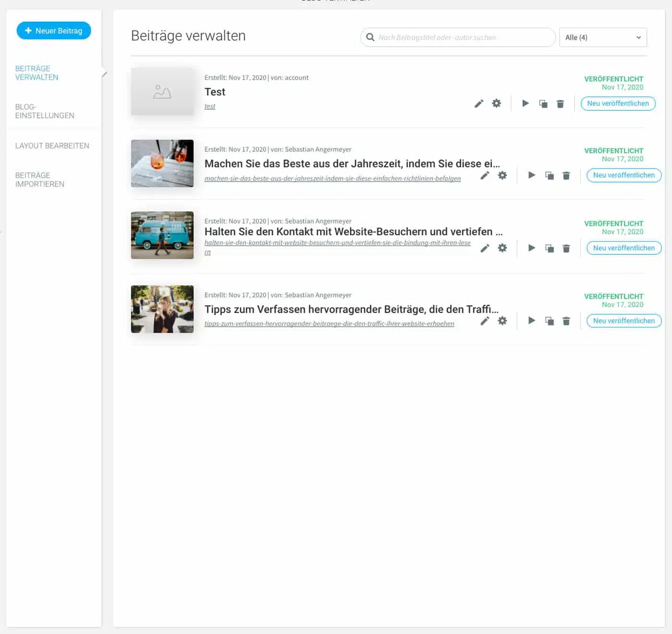The height and width of the screenshot is (634, 672).
Task: Select Beiträge Importieren from sidebar
Action: pyautogui.click(x=40, y=180)
